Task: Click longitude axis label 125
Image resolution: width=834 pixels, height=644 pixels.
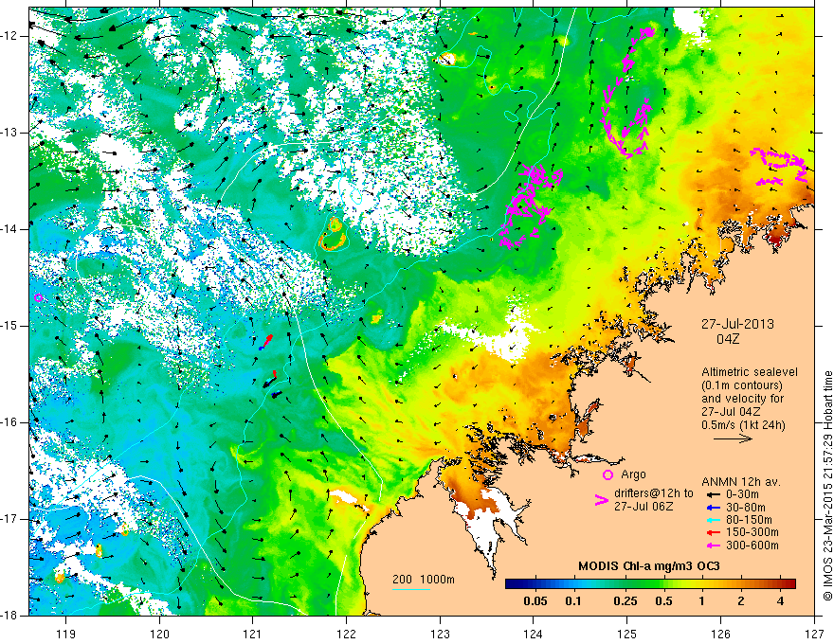Action: (x=627, y=634)
